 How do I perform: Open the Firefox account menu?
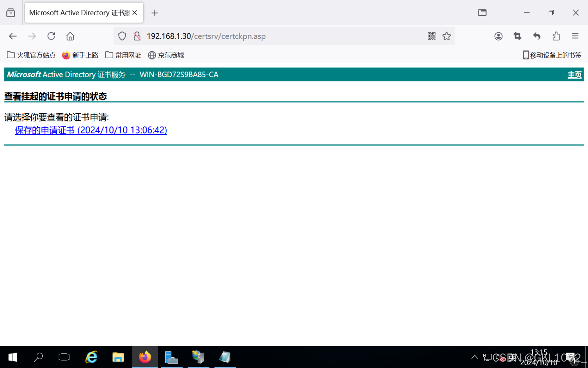pyautogui.click(x=498, y=36)
